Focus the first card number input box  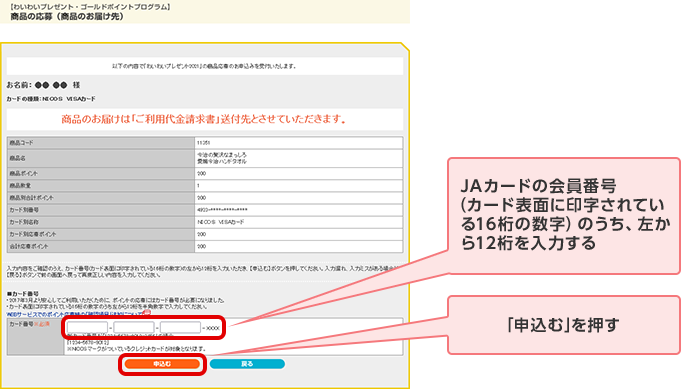click(88, 328)
